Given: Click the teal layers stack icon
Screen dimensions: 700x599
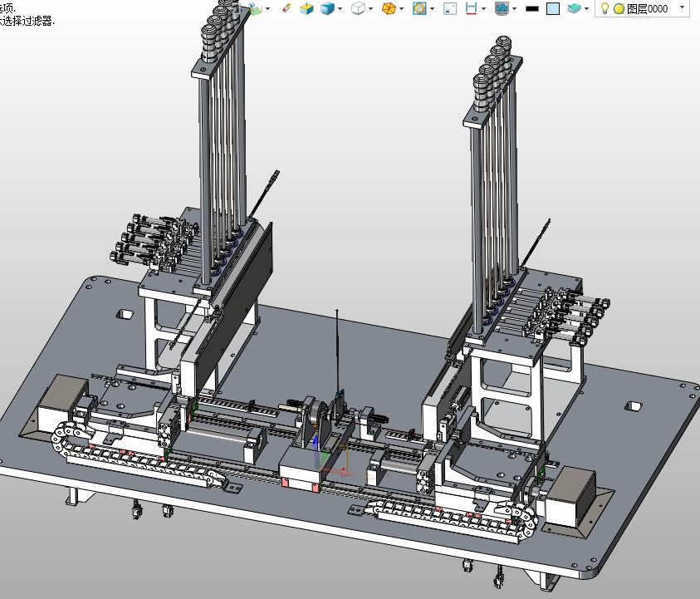Looking at the screenshot, I should point(574,8).
